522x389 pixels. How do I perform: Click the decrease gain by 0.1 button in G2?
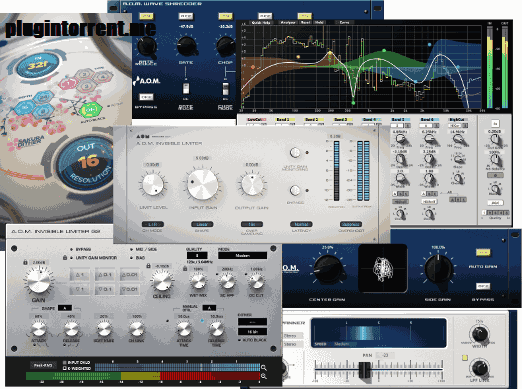click(x=105, y=289)
